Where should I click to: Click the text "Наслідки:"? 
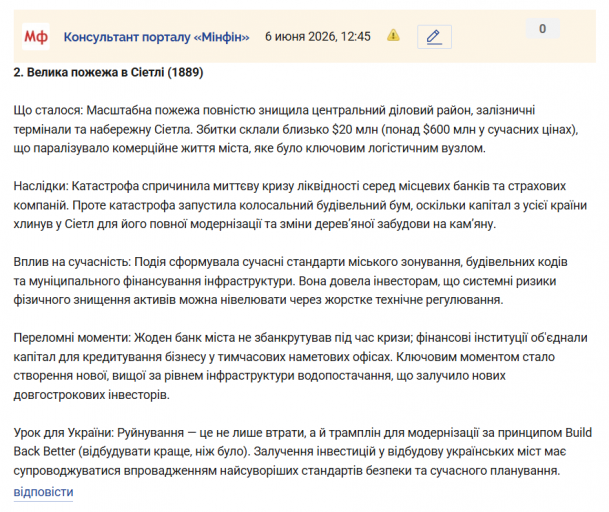point(41,186)
